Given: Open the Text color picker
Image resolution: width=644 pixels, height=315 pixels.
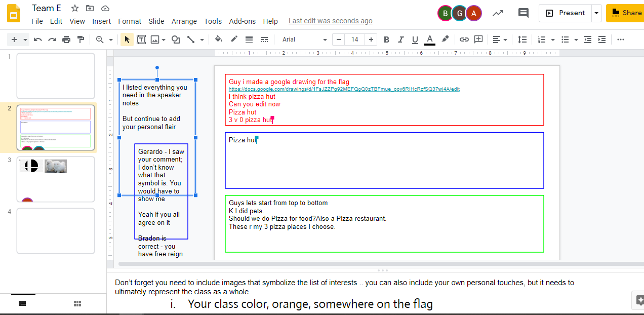Looking at the screenshot, I should pyautogui.click(x=430, y=40).
